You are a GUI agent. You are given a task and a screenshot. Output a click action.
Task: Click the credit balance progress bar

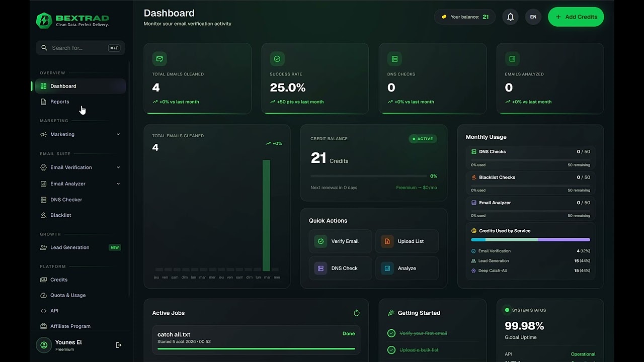[x=368, y=176]
